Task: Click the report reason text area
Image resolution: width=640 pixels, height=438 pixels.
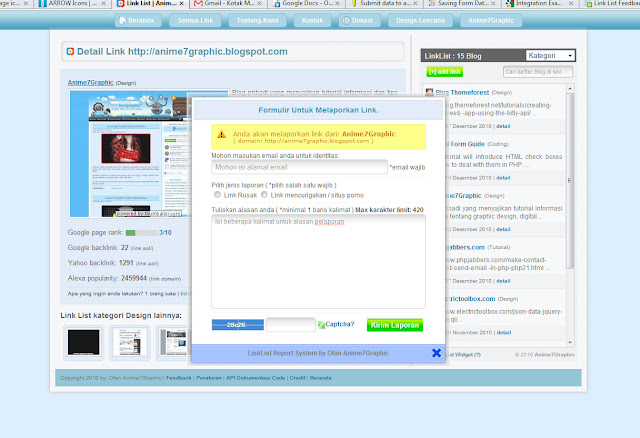Action: click(318, 261)
